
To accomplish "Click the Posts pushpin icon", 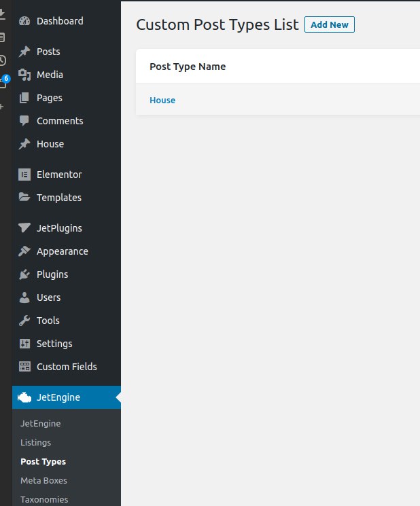I will [24, 52].
